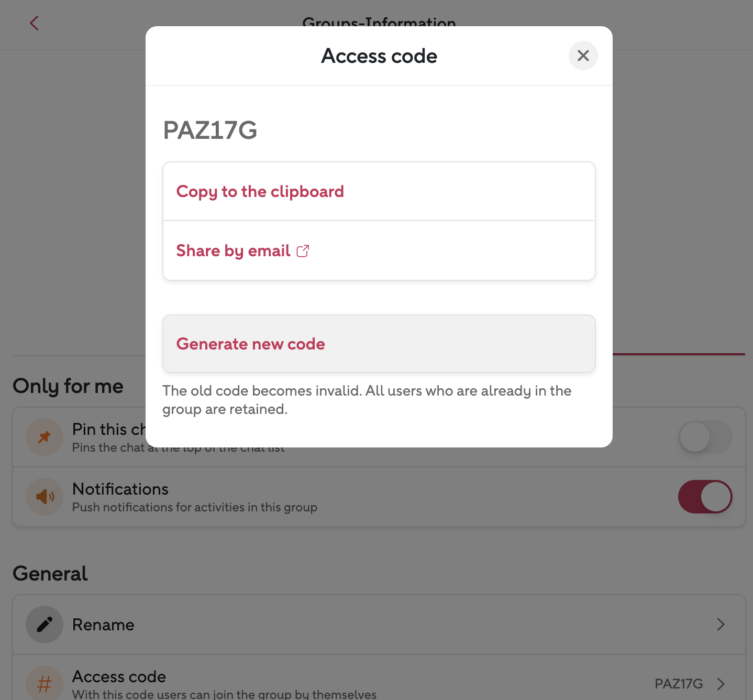Go back using the top-left arrow
This screenshot has height=700, width=753.
point(35,23)
